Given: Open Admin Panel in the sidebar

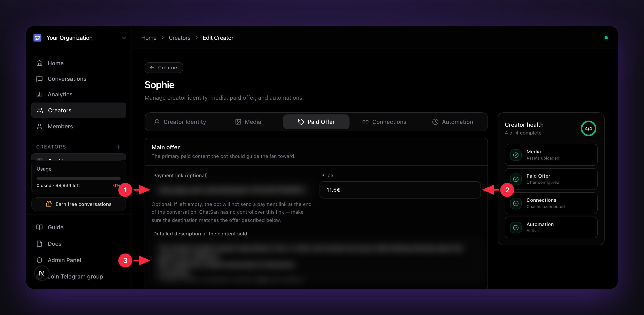Looking at the screenshot, I should pos(78,260).
